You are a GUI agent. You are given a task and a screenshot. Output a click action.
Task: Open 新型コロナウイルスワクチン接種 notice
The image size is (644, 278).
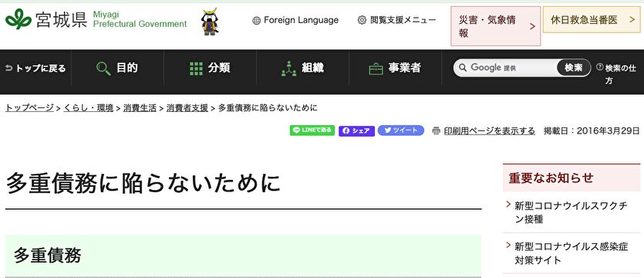pos(572,212)
